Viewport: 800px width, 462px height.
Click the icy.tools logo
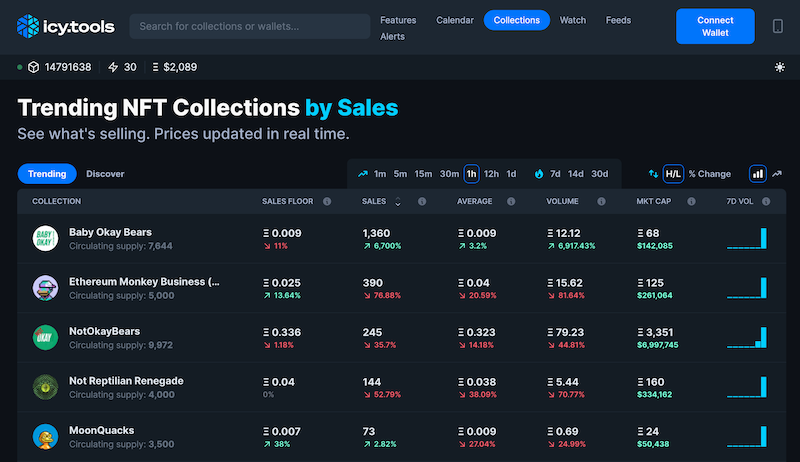point(66,26)
